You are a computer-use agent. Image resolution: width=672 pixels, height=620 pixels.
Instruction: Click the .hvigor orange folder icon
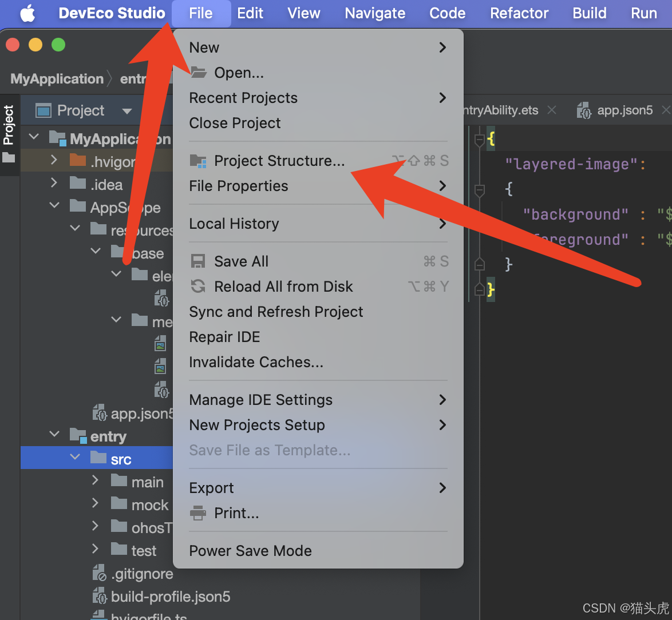(78, 160)
